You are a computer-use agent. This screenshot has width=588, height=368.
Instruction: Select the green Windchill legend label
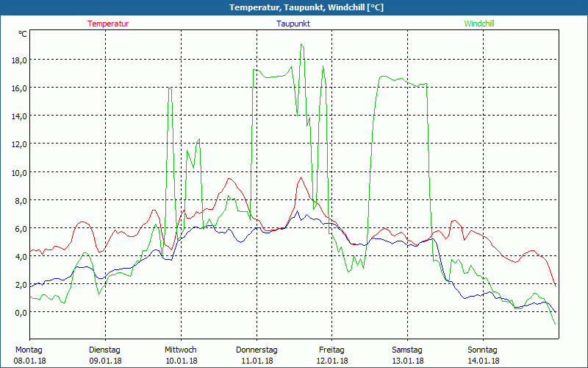tap(478, 24)
